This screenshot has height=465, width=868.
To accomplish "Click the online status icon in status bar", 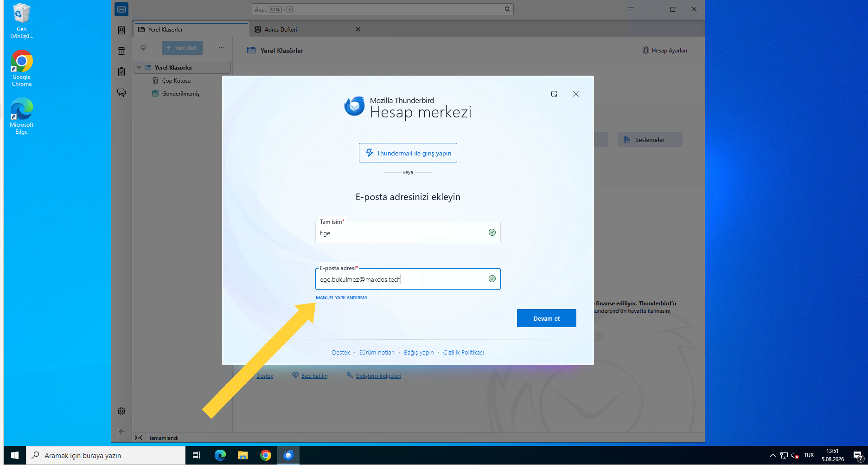I will [x=139, y=438].
